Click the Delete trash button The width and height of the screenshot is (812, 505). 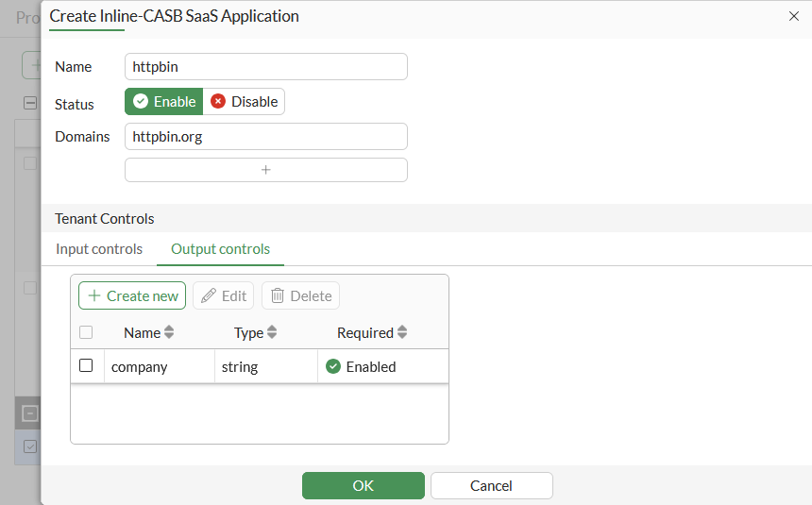coord(300,295)
